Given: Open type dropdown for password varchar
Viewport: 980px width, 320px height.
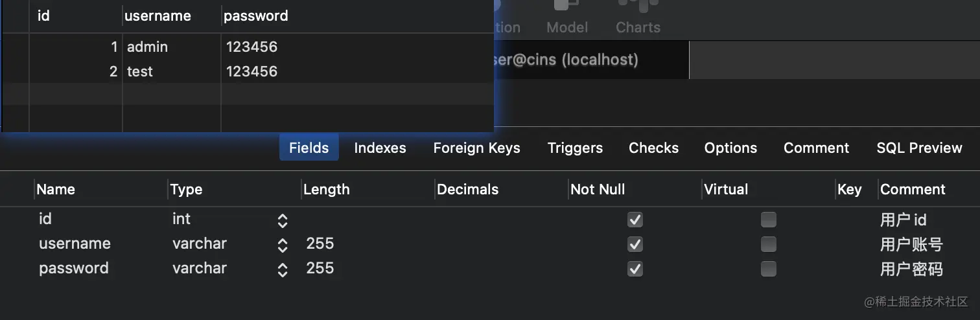Looking at the screenshot, I should (283, 269).
